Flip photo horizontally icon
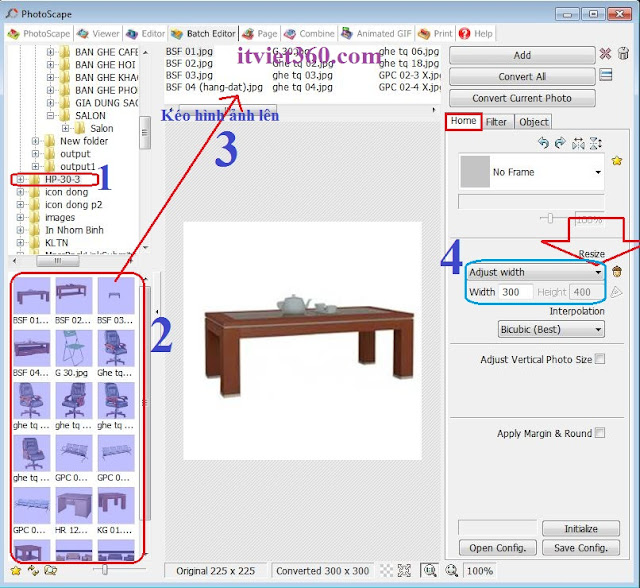640x588 pixels. coord(578,143)
